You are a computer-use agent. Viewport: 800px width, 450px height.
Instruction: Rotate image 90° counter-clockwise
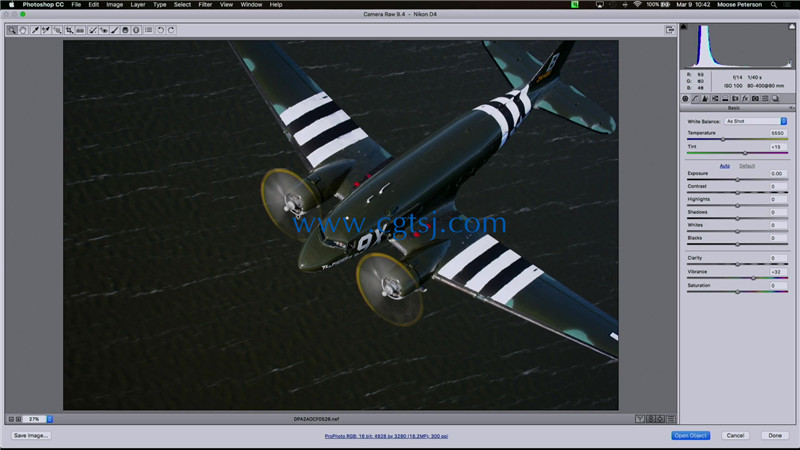pyautogui.click(x=160, y=30)
